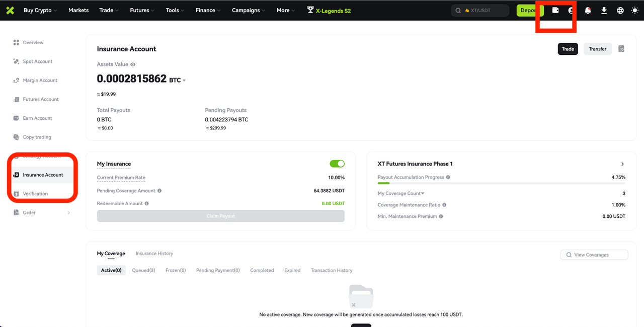The image size is (644, 327).
Task: Toggle the My Insurance switch off
Action: (337, 163)
